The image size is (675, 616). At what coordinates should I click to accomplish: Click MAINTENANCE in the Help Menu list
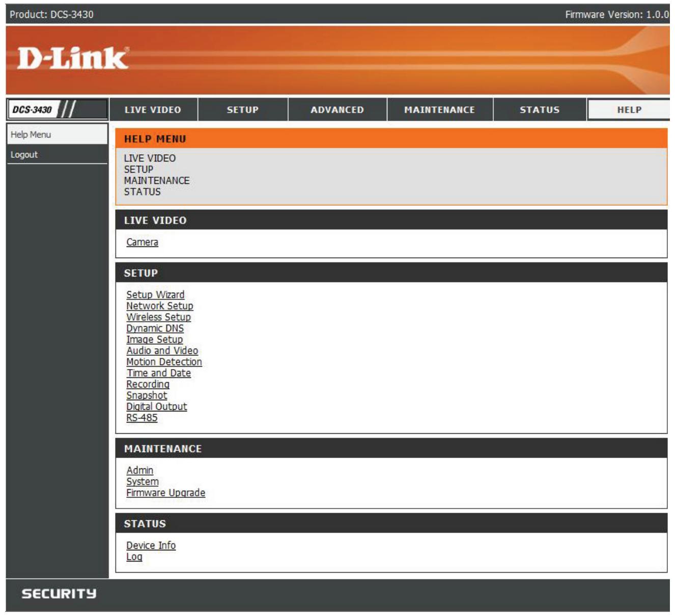pyautogui.click(x=157, y=181)
